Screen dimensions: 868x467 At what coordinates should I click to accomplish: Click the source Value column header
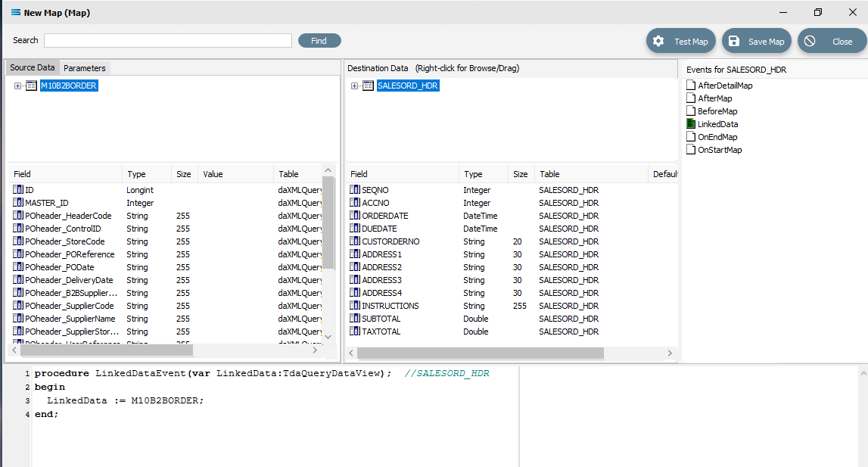pos(236,174)
